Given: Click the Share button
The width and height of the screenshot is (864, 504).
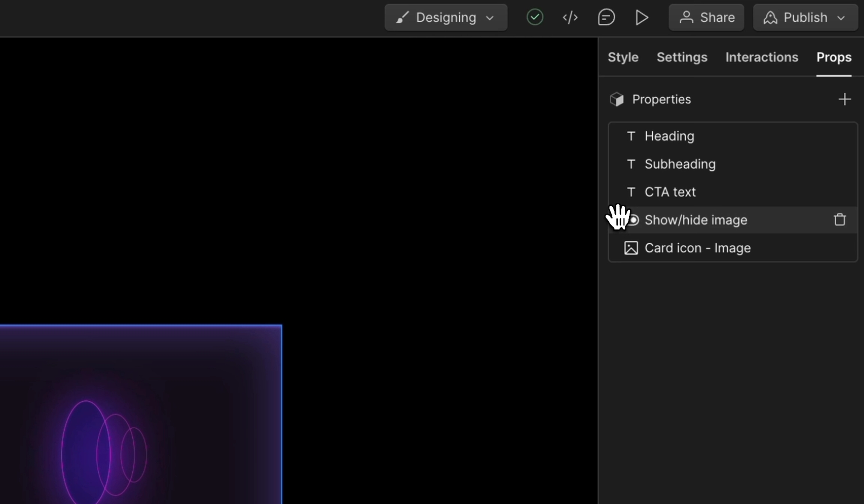Looking at the screenshot, I should (x=706, y=17).
